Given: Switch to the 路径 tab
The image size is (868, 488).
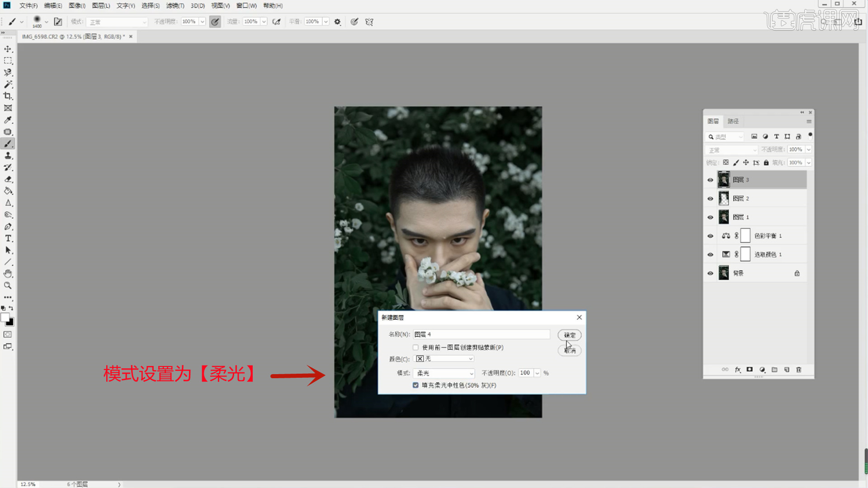Looking at the screenshot, I should [x=733, y=121].
